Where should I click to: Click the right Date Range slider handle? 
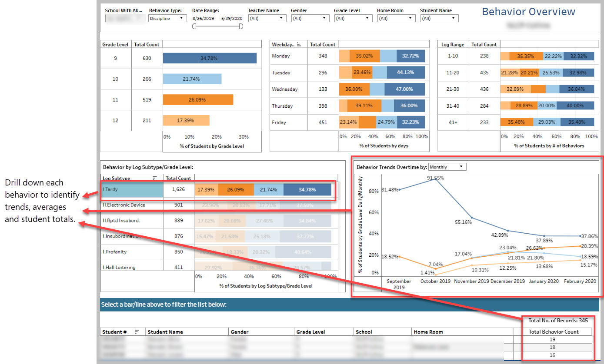tap(241, 26)
